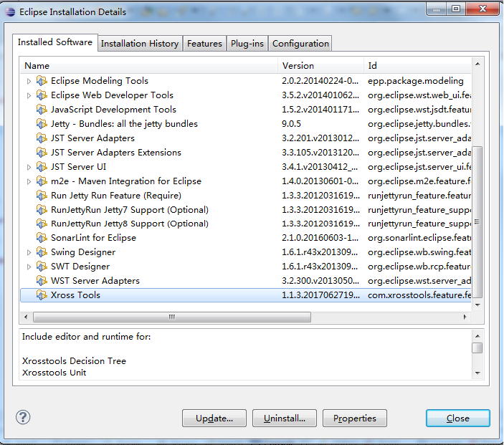Maximize the Eclipse Installation Details window
The image size is (504, 445).
click(x=456, y=9)
